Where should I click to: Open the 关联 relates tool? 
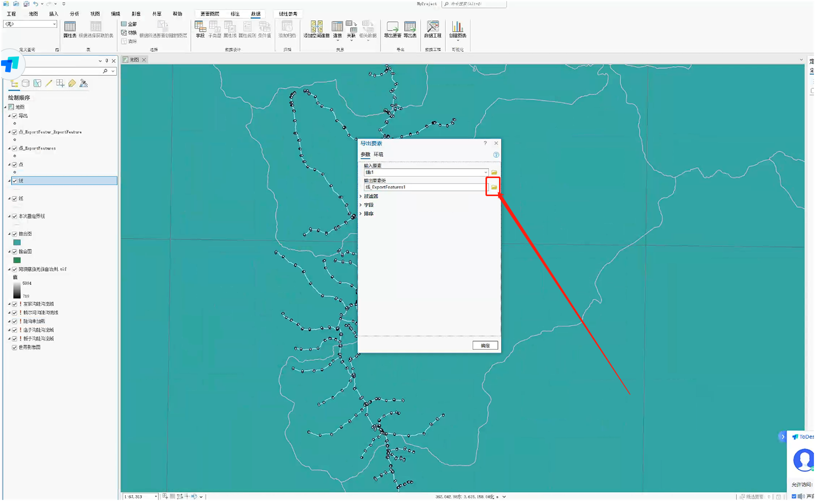coord(351,30)
